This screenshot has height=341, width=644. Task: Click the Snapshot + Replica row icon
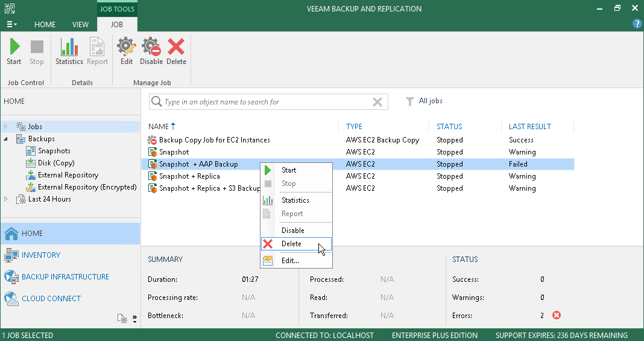[x=153, y=176]
